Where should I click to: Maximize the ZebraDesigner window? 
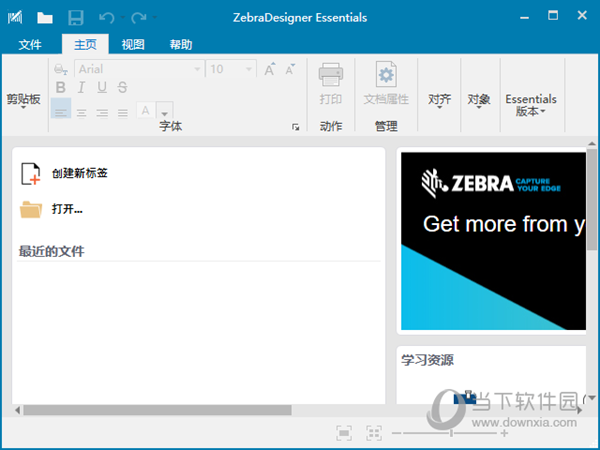tap(553, 16)
